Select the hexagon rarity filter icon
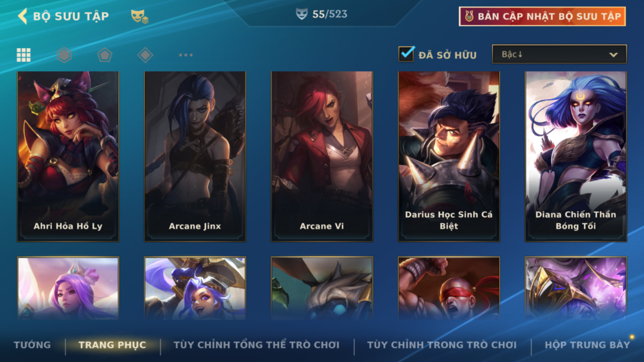This screenshot has width=644, height=362. click(64, 55)
